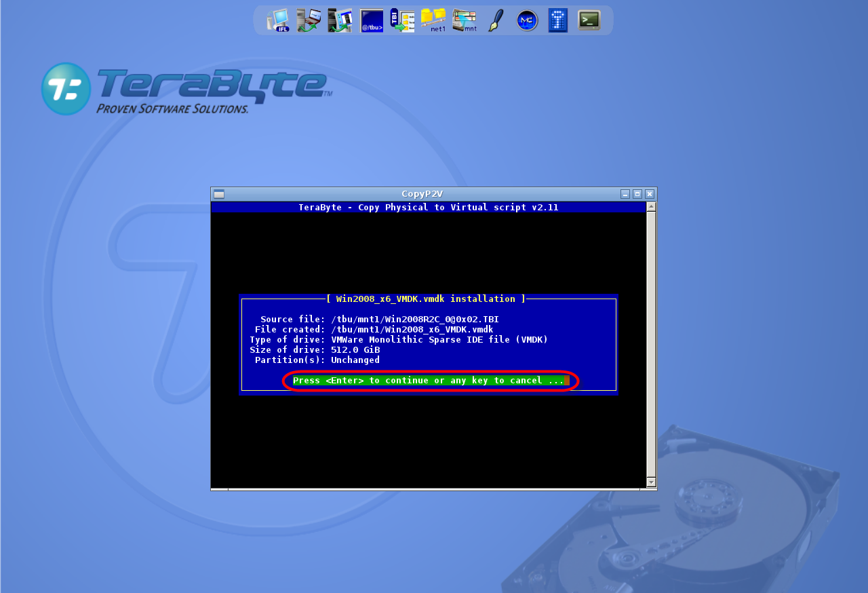Screen dimensions: 868x593
Task: Click the 'Win2008_x6_VMDK.vmdk installation' dialog title
Action: tap(426, 299)
